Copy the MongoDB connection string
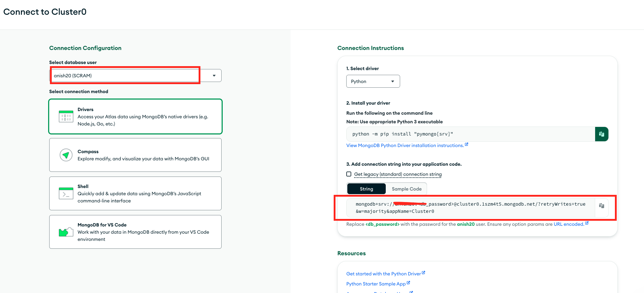This screenshot has width=644, height=293. click(x=602, y=206)
